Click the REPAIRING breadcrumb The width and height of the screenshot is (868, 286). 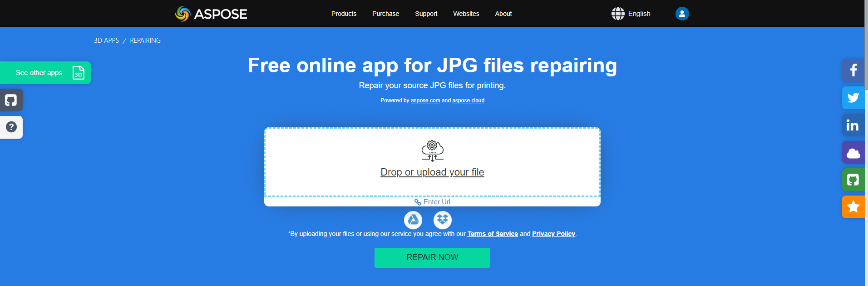(145, 40)
